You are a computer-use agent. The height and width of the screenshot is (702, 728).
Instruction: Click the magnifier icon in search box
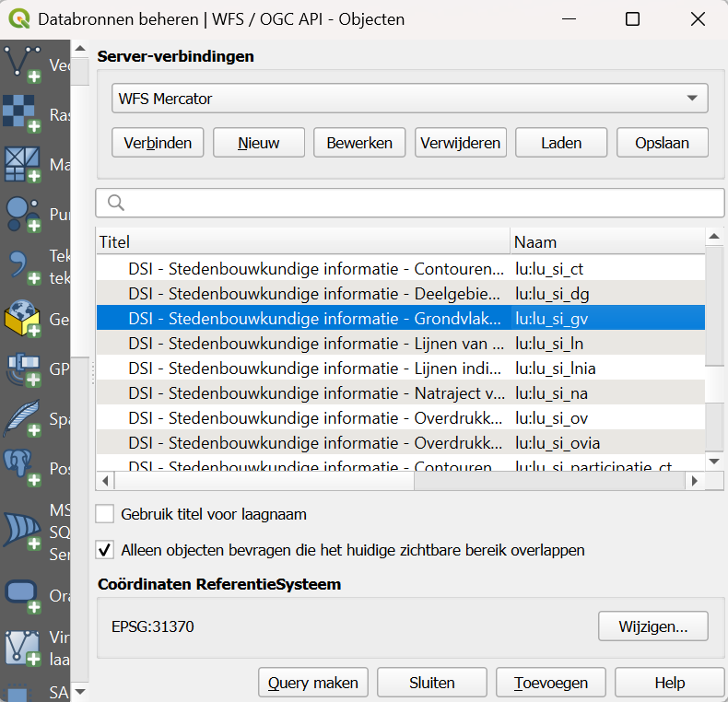pos(115,203)
